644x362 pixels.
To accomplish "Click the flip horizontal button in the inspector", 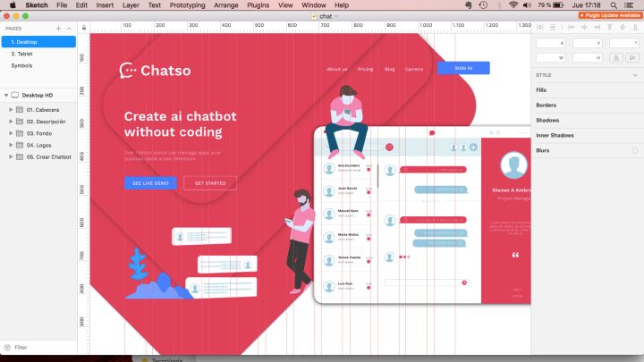I will tap(616, 58).
